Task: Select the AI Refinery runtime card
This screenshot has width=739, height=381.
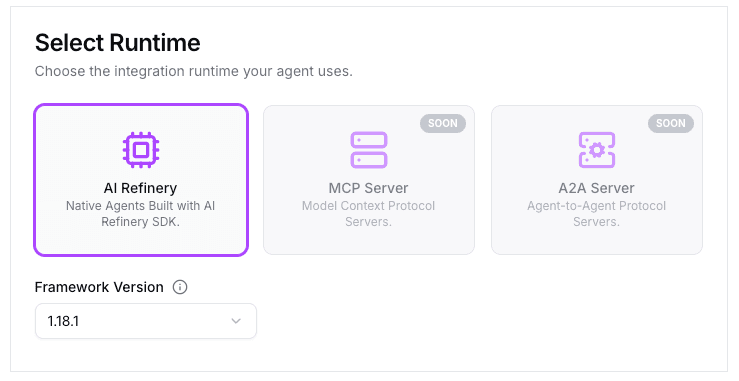Action: (141, 180)
